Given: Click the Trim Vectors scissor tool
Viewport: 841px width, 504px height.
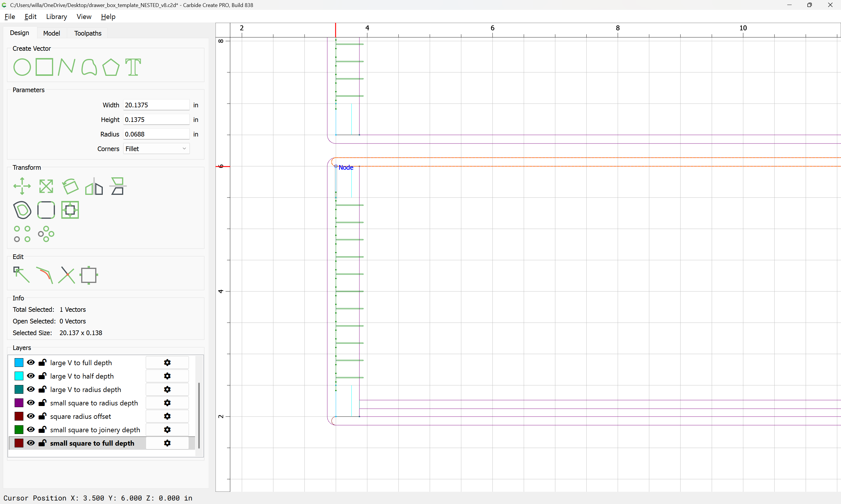Looking at the screenshot, I should (66, 275).
